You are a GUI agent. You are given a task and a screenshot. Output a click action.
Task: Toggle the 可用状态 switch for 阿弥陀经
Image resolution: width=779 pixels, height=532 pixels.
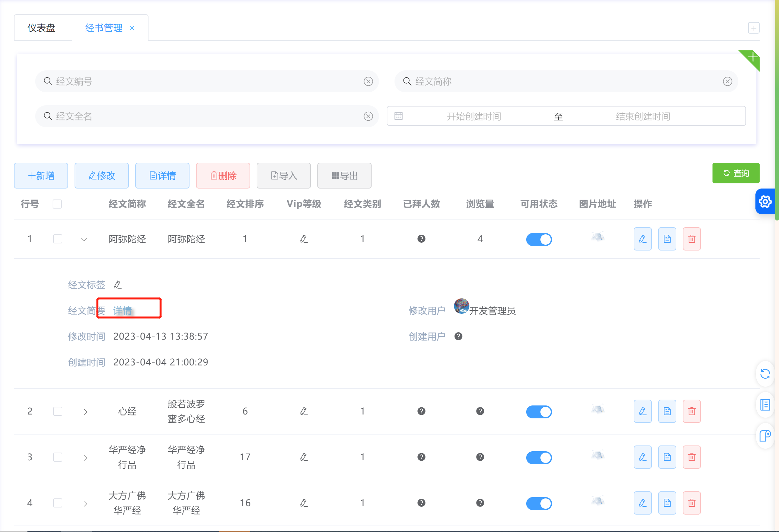coord(539,239)
